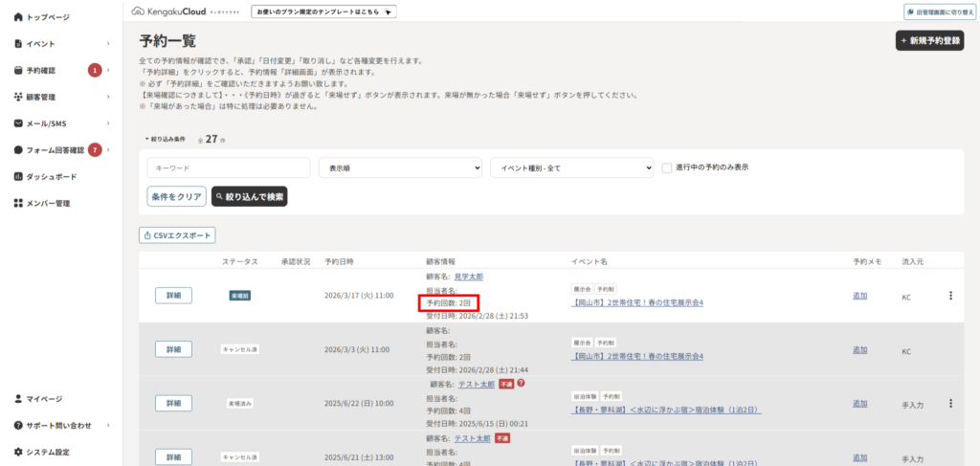This screenshot has height=466, width=980.
Task: Click the 新規予約登録 button
Action: click(x=929, y=40)
